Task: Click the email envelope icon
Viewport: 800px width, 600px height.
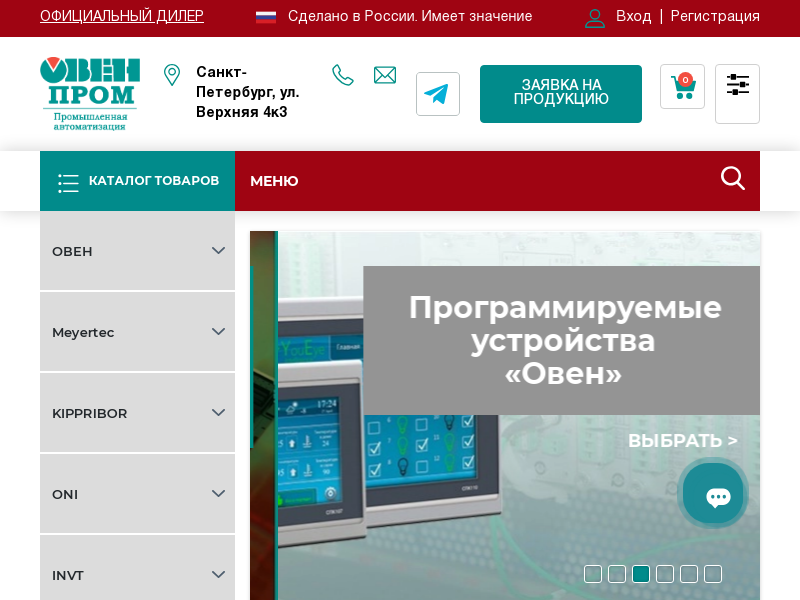Action: (385, 75)
